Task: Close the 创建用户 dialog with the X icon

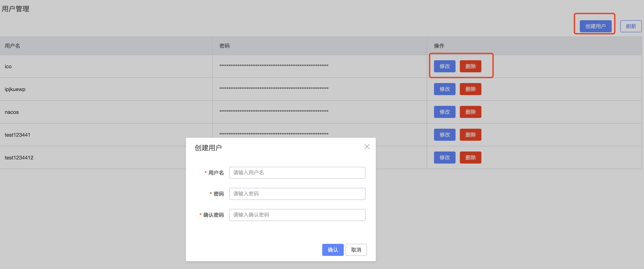Action: click(367, 147)
